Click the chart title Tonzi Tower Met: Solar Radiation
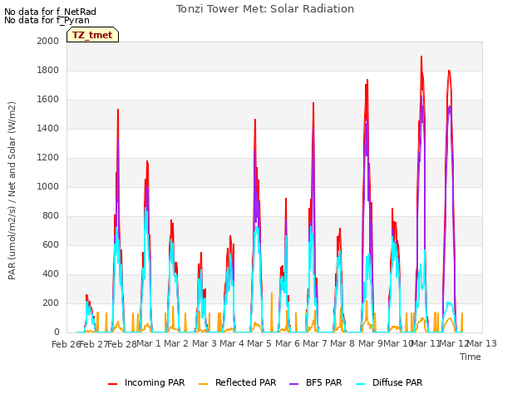Viewport: 532px width, 399px height. pos(265,9)
